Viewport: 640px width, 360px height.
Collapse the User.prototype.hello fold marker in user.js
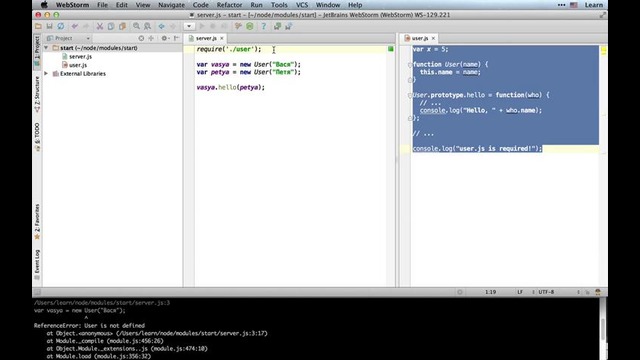(x=410, y=95)
